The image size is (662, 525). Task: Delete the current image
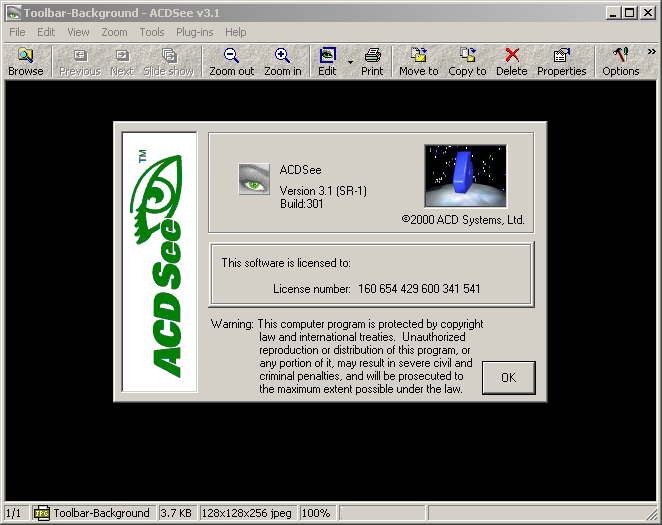(x=511, y=62)
